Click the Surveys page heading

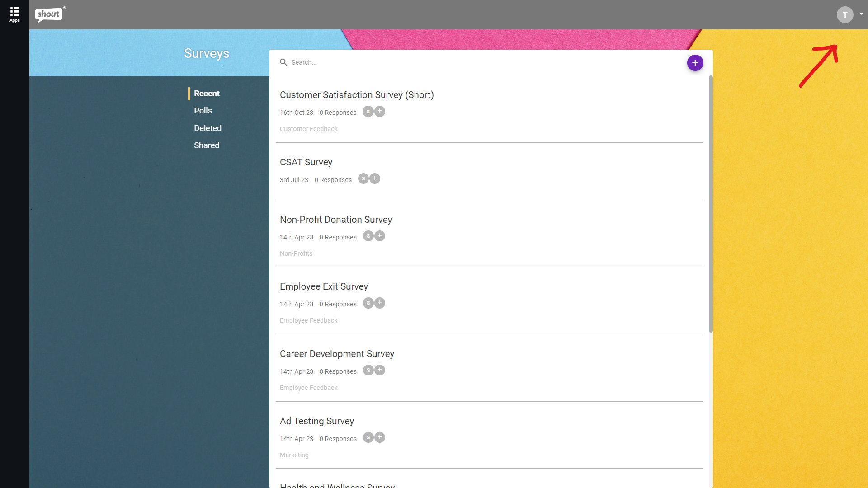click(207, 53)
